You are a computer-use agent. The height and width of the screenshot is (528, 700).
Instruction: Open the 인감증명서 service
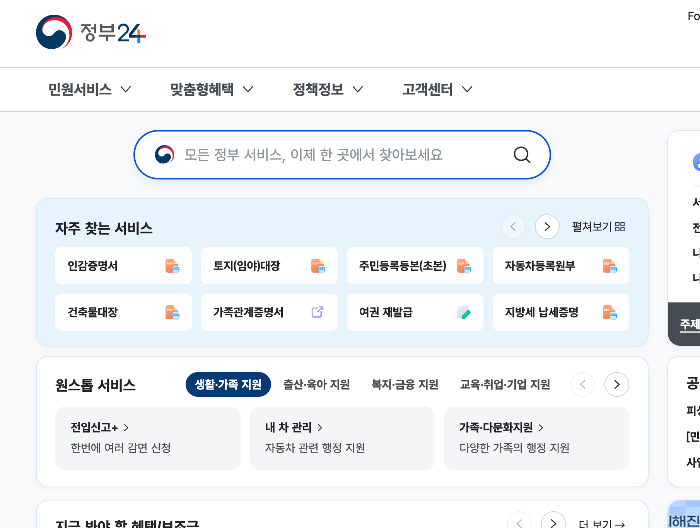click(123, 266)
